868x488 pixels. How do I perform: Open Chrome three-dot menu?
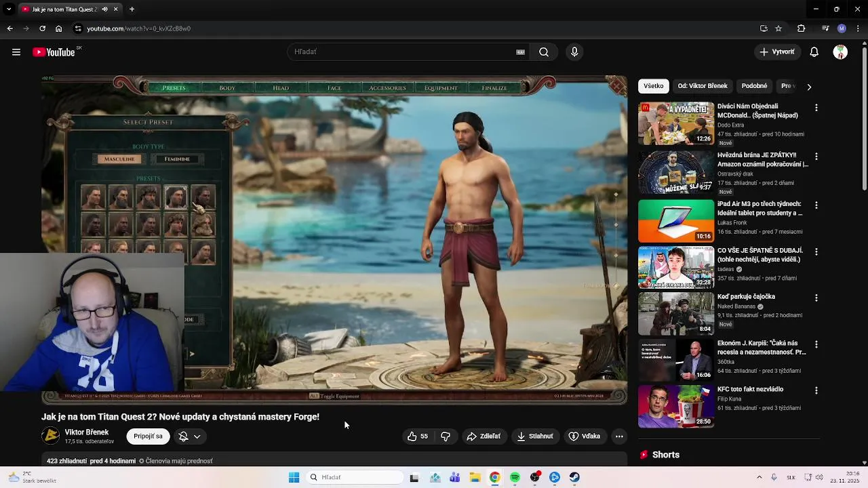(858, 28)
